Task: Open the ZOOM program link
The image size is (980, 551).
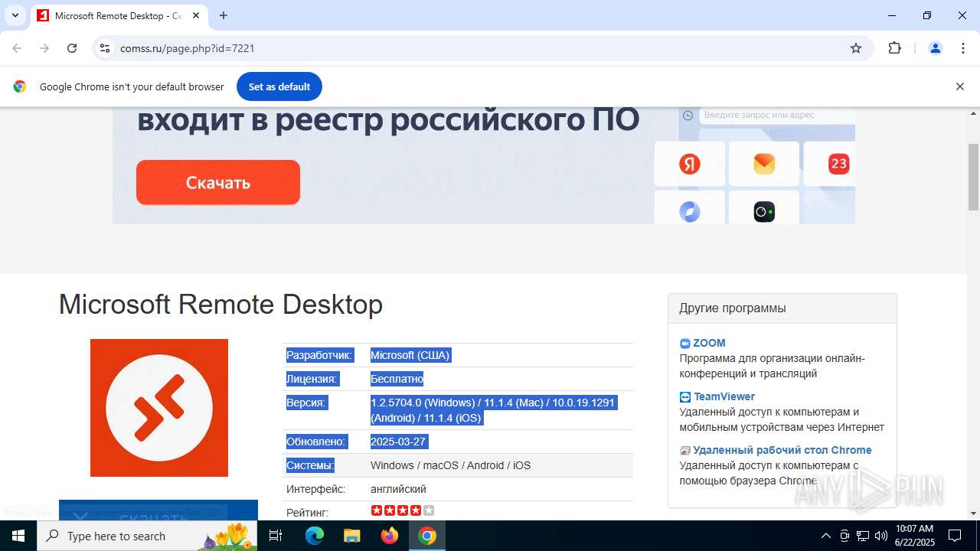Action: (709, 343)
